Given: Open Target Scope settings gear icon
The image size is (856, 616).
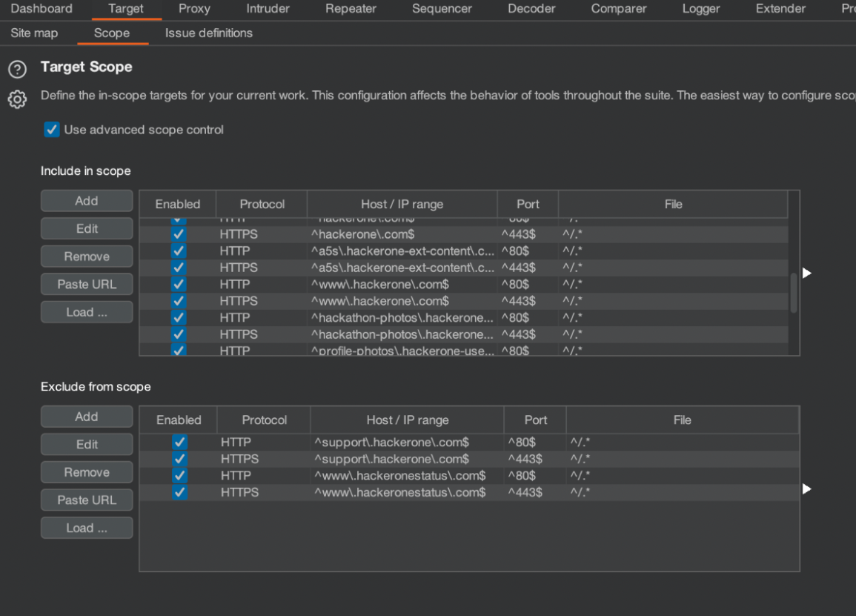Looking at the screenshot, I should [x=17, y=99].
